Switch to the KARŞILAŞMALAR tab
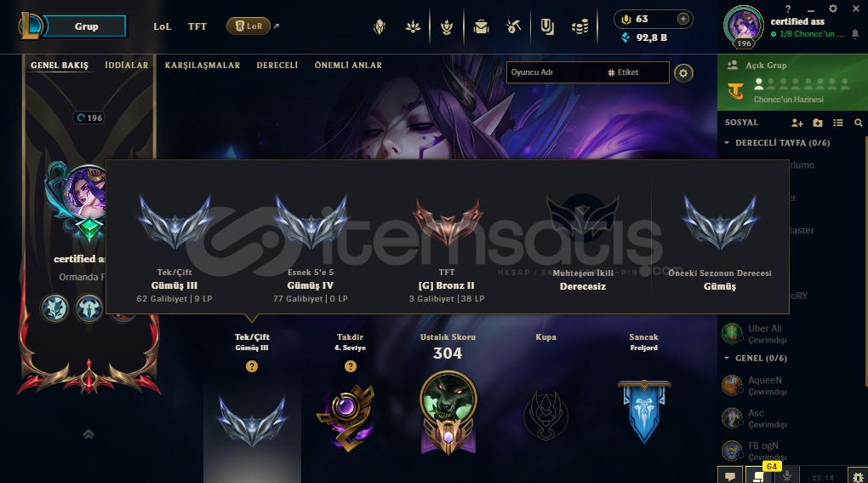868x483 pixels. [203, 66]
